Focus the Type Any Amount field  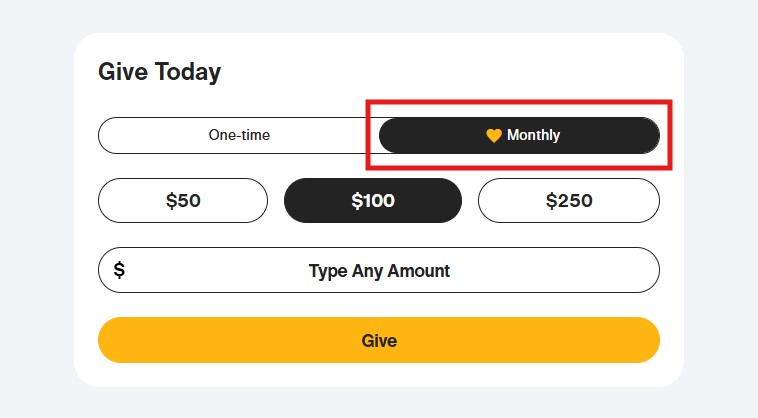[379, 270]
